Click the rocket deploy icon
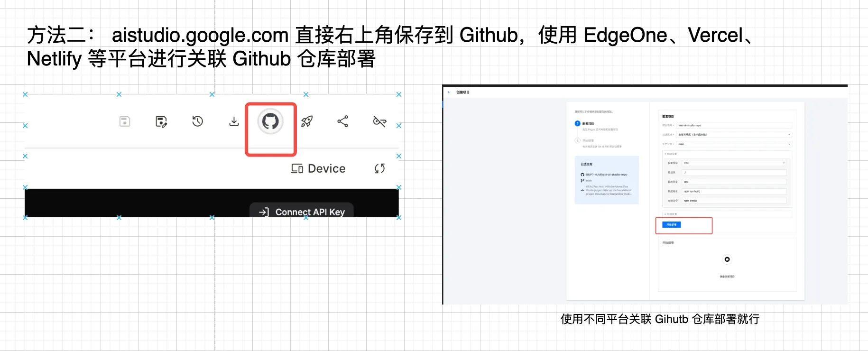 [x=307, y=121]
